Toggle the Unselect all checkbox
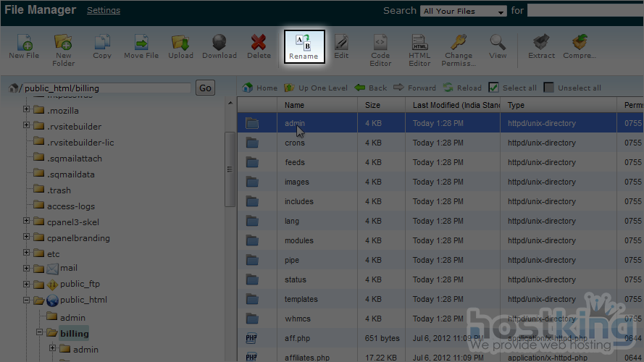This screenshot has height=362, width=644. point(548,88)
